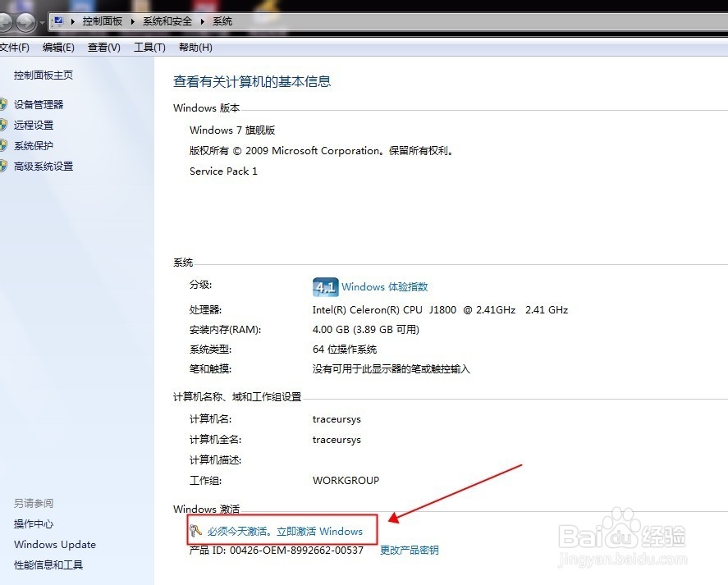Open 系统保护 link
This screenshot has width=728, height=585.
point(34,146)
